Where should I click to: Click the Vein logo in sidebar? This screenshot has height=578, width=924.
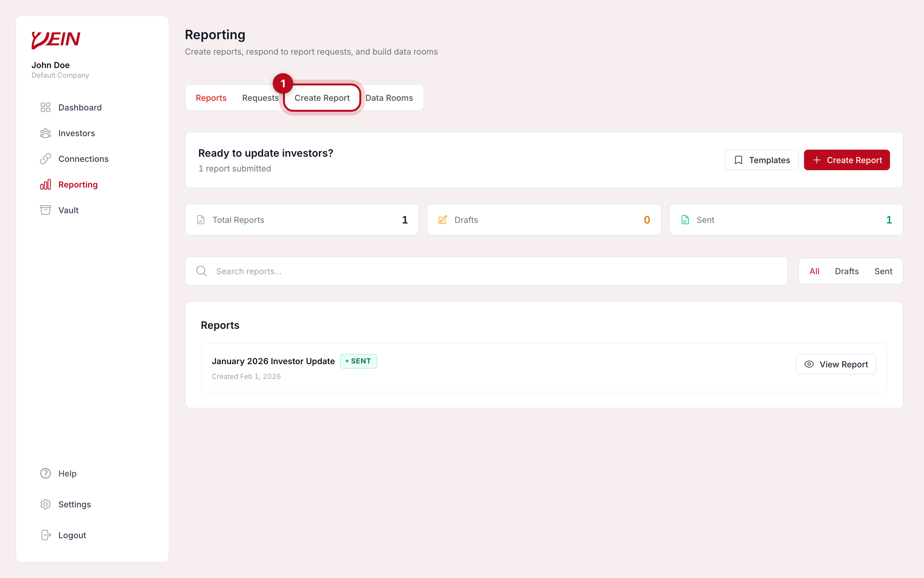(x=56, y=40)
